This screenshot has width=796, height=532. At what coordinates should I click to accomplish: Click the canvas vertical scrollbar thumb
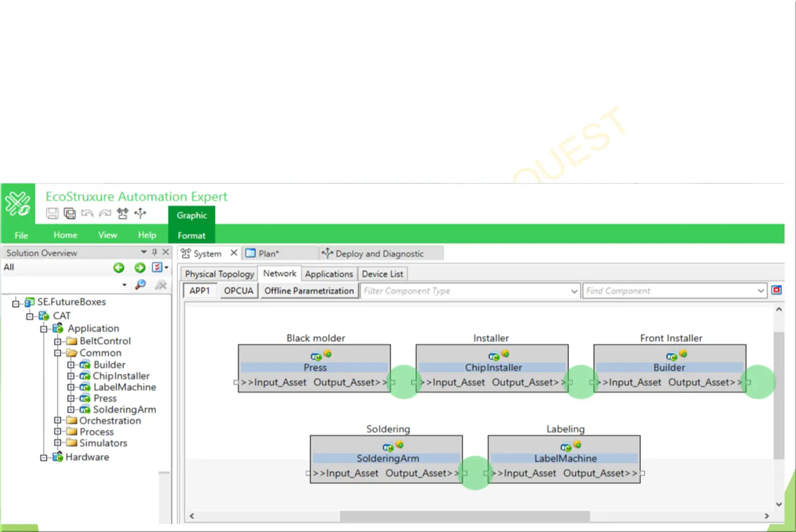pyautogui.click(x=779, y=396)
